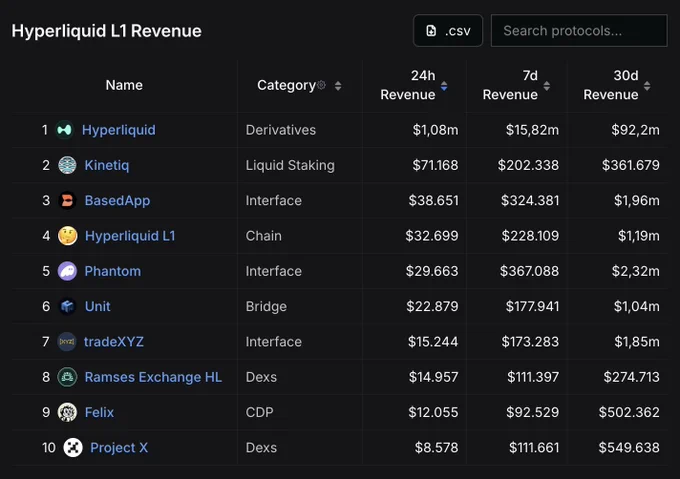
Task: Click the Ramses Exchange HL logo icon
Action: [67, 377]
